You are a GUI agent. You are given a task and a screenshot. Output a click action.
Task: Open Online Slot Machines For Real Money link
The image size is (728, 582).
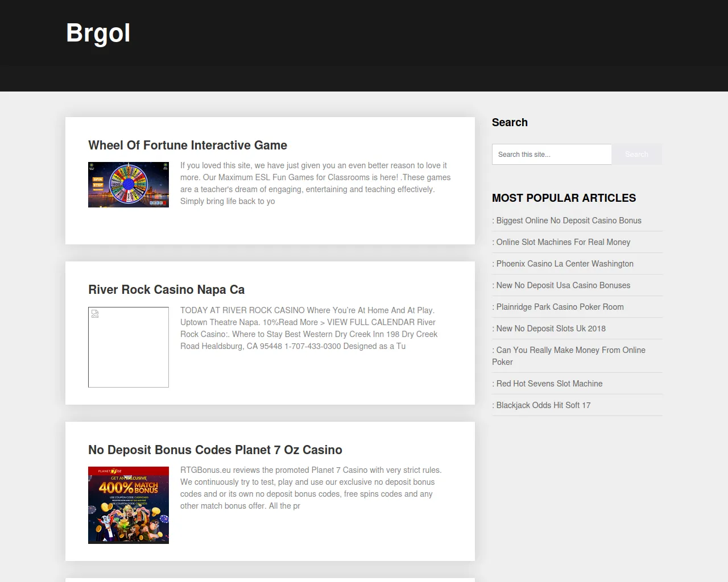[x=563, y=242]
